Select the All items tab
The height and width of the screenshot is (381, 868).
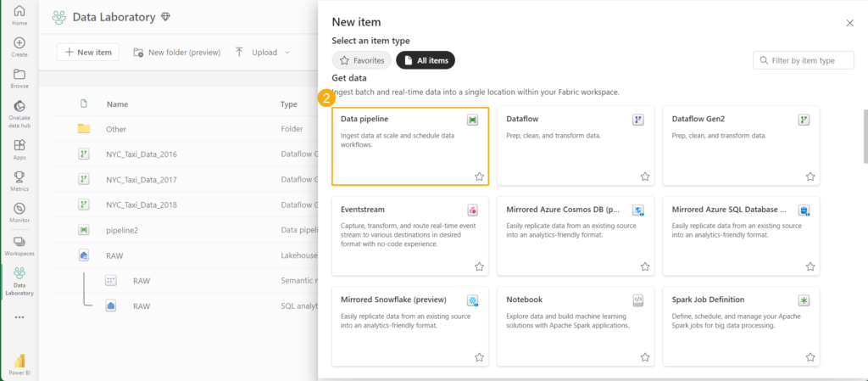426,60
